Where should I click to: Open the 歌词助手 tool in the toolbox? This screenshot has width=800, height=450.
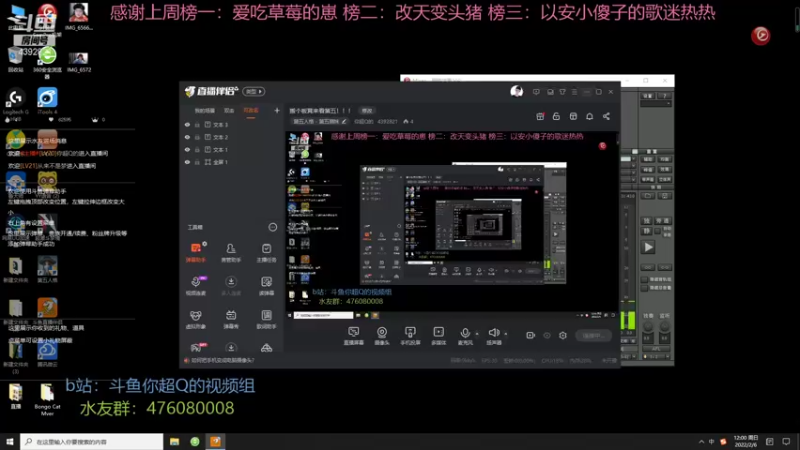coord(266,318)
